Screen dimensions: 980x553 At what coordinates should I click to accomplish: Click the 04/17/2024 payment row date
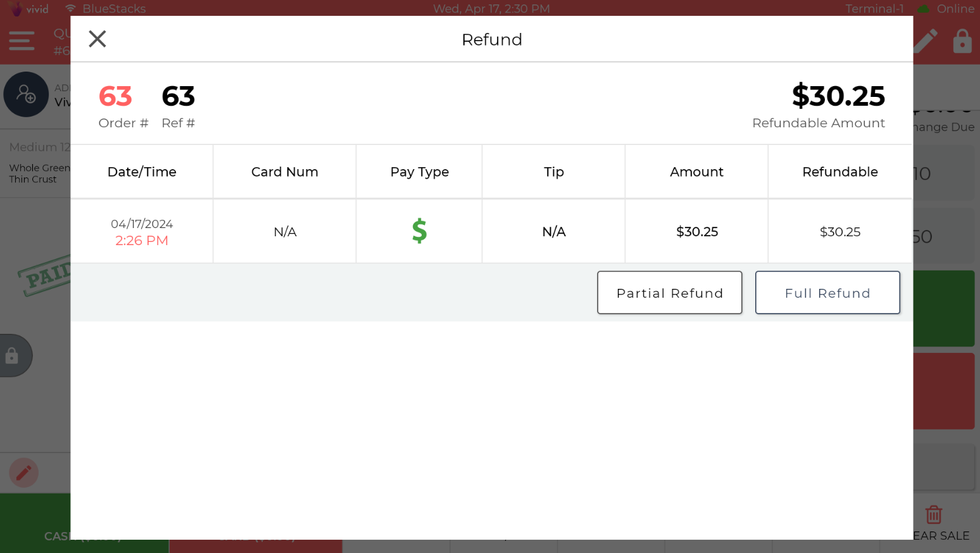click(142, 224)
